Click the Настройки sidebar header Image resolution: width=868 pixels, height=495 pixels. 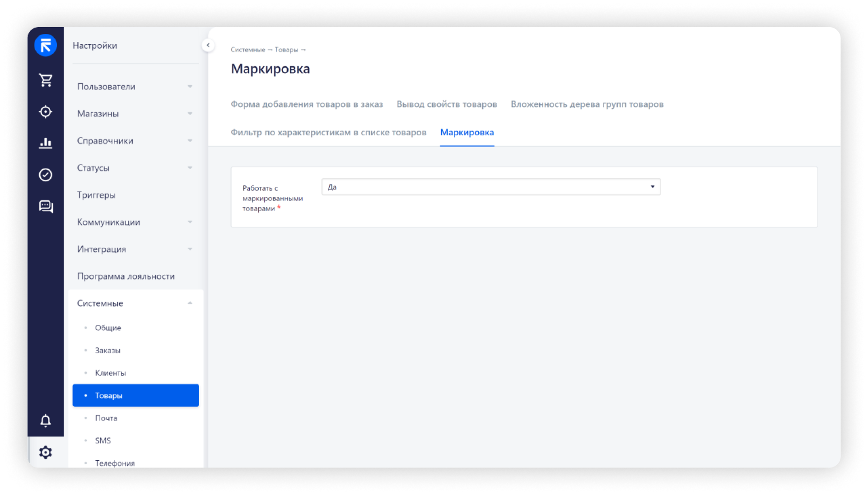click(x=95, y=45)
